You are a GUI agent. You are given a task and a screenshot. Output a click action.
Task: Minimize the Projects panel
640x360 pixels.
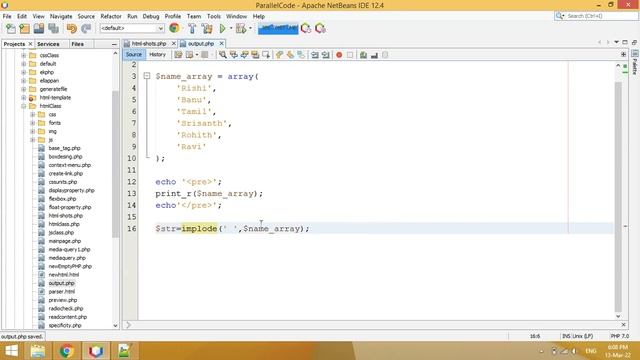(114, 44)
